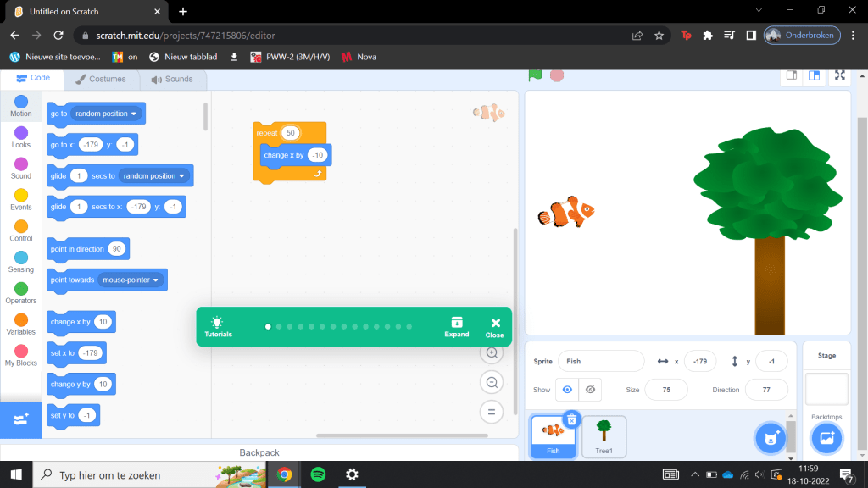Click the Choose a Backdrop icon
Screen dimensions: 868x488
click(826, 438)
